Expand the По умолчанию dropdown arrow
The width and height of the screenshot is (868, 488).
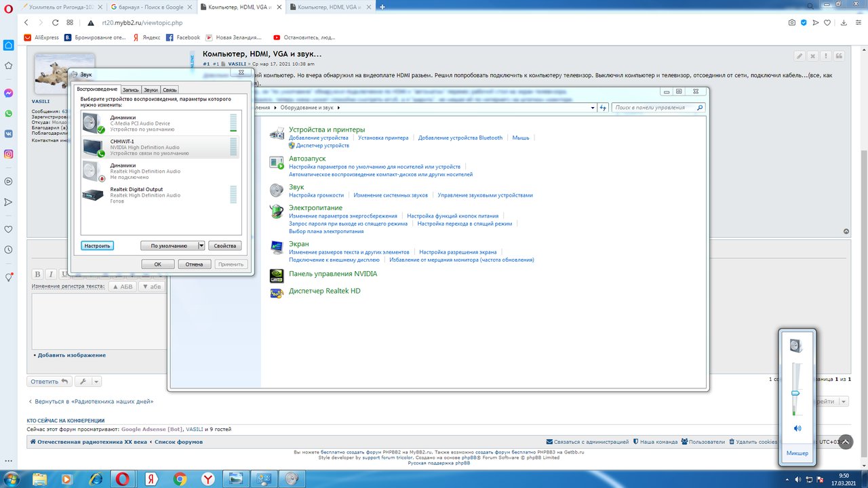click(x=201, y=246)
